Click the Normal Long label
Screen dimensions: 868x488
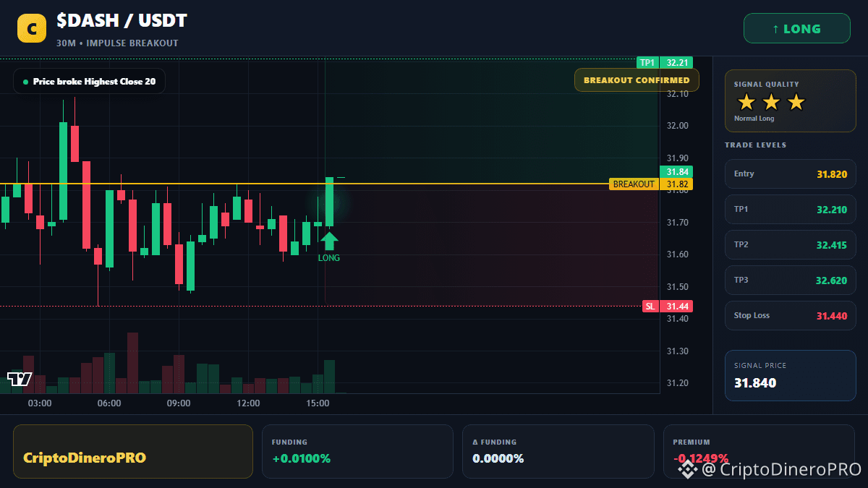coord(754,119)
